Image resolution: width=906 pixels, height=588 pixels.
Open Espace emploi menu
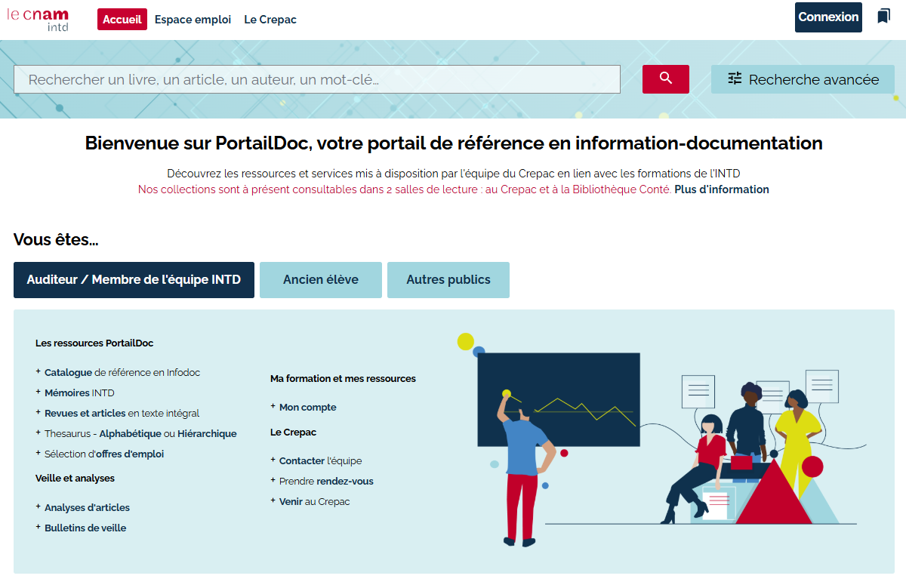pyautogui.click(x=193, y=20)
